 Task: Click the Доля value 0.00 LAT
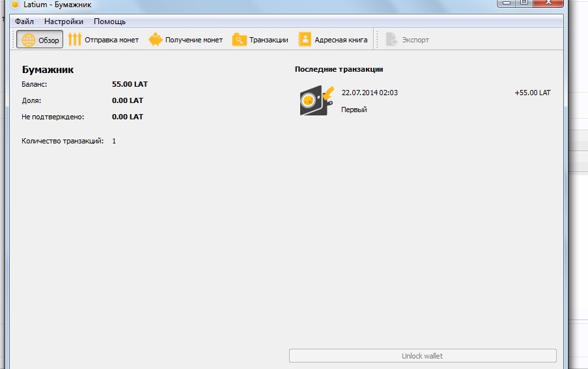(128, 100)
